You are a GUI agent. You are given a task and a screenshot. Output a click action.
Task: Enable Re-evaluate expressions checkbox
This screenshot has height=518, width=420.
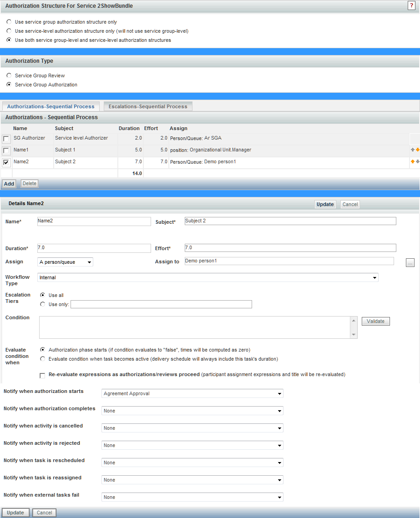[42, 376]
